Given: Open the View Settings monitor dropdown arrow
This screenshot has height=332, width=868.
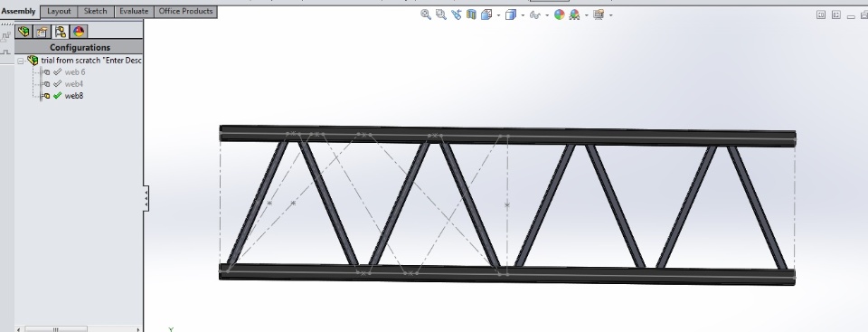Looking at the screenshot, I should [610, 15].
